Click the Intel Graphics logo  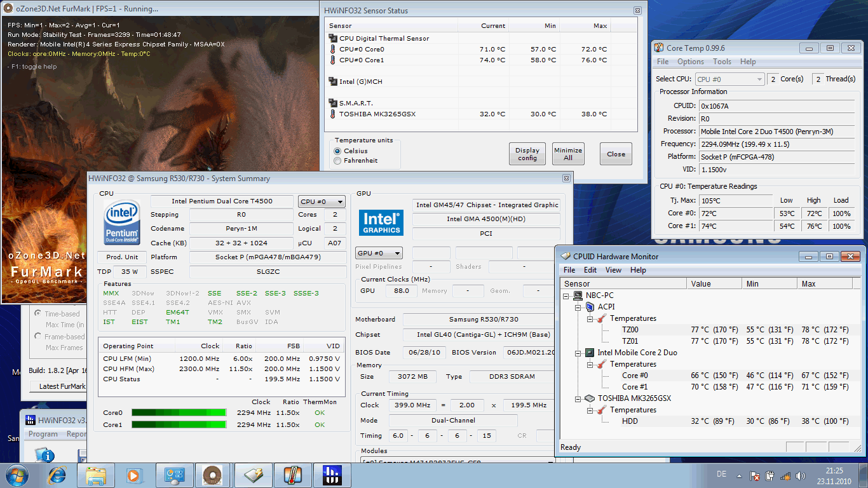(381, 222)
